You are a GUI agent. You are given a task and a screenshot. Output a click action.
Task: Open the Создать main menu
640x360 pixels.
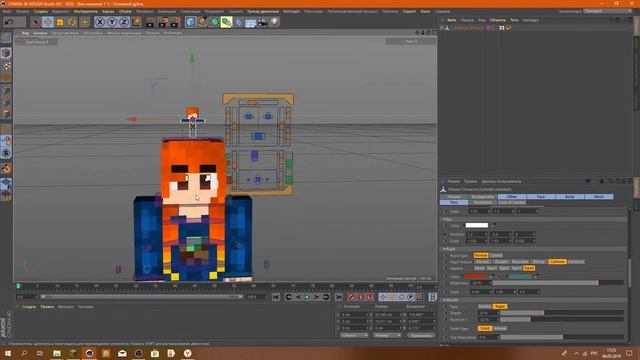(41, 11)
